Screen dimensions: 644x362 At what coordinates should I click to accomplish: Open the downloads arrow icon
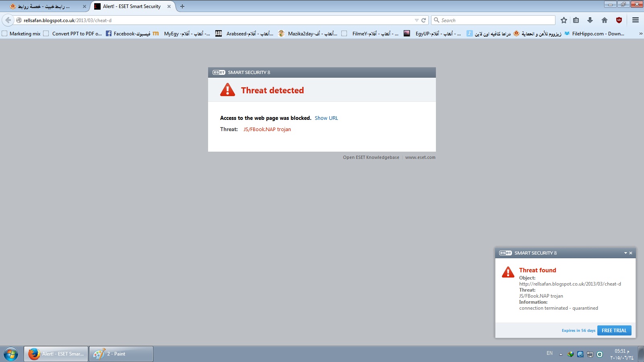pyautogui.click(x=590, y=20)
